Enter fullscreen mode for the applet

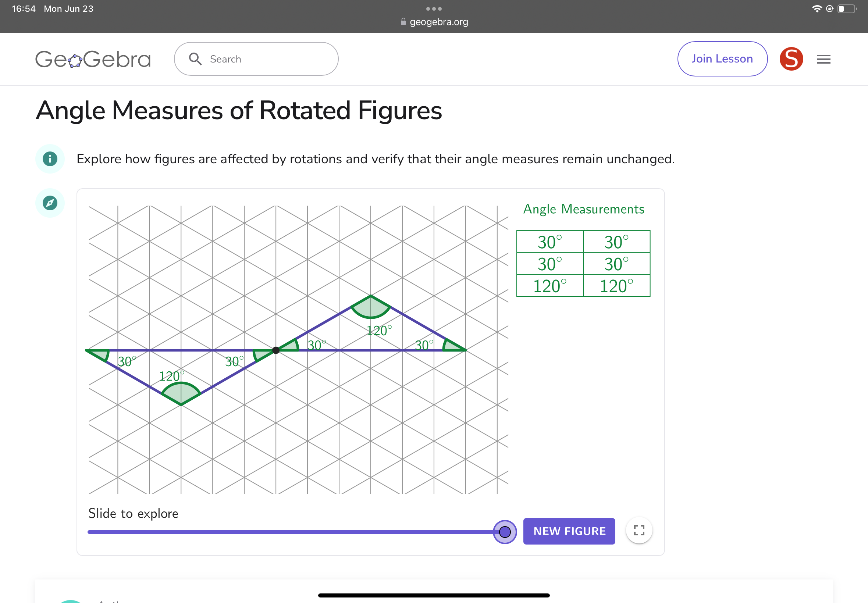click(x=638, y=531)
